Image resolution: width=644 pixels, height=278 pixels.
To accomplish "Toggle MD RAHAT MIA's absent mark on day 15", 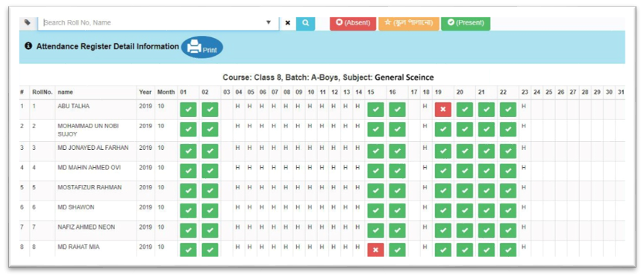I will coord(376,250).
